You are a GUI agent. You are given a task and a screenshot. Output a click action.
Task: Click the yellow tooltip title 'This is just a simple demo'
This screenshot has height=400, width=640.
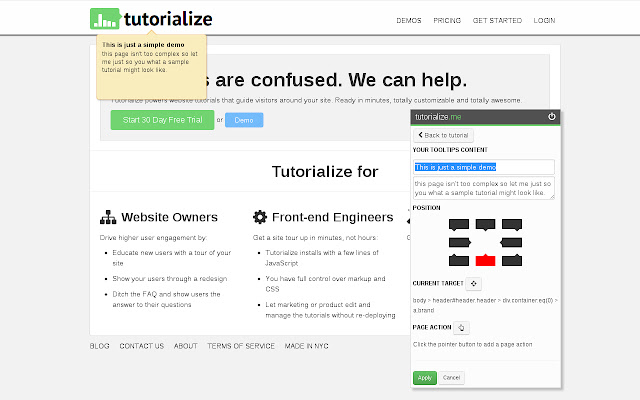click(143, 44)
